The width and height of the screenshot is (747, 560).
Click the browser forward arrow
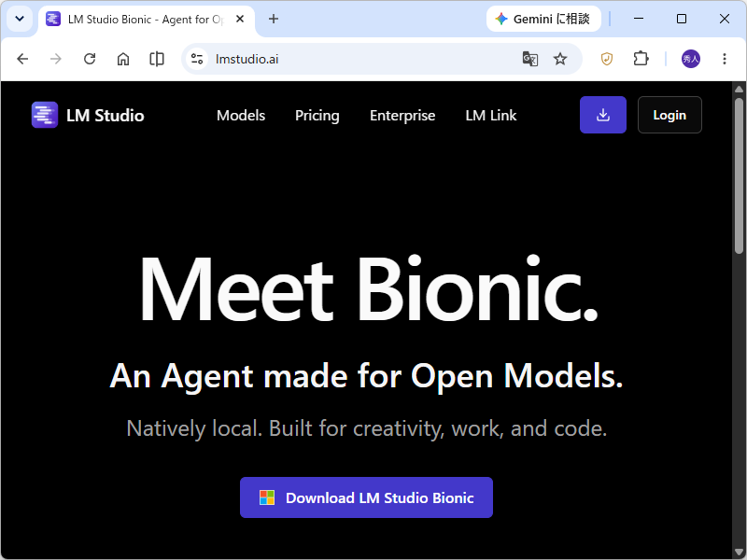click(x=56, y=59)
